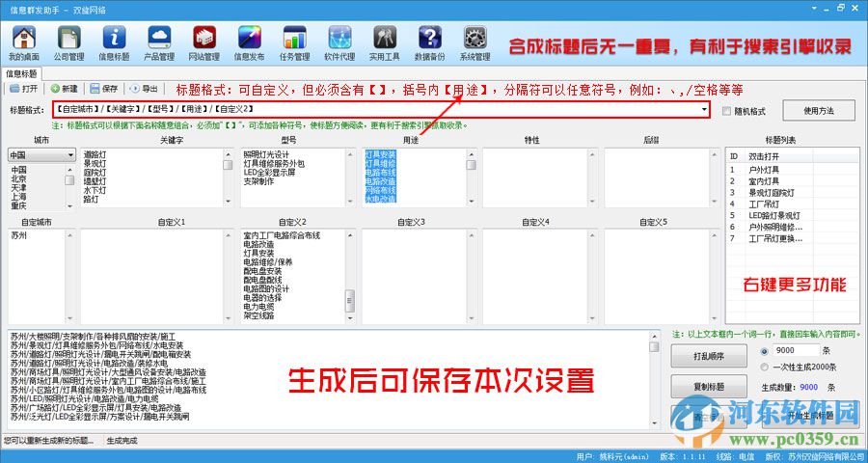Viewport: 868px width, 463px height.
Task: Click the 用途 list scrollbar
Action: [471, 177]
